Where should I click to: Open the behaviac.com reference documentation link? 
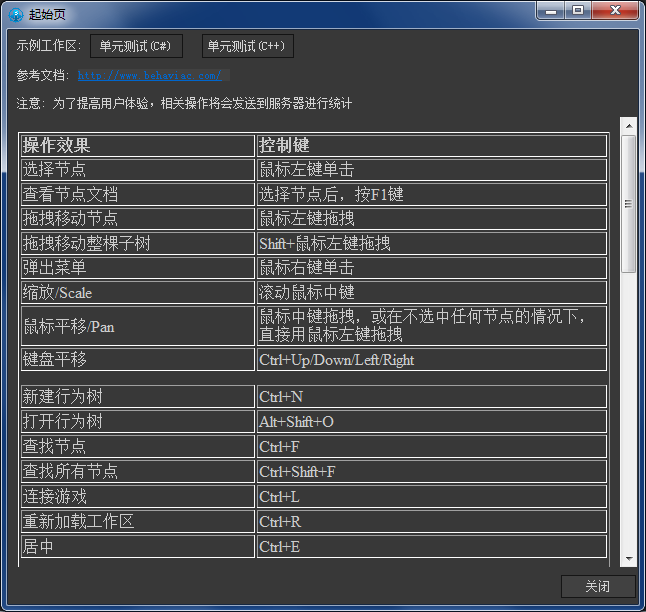click(150, 75)
